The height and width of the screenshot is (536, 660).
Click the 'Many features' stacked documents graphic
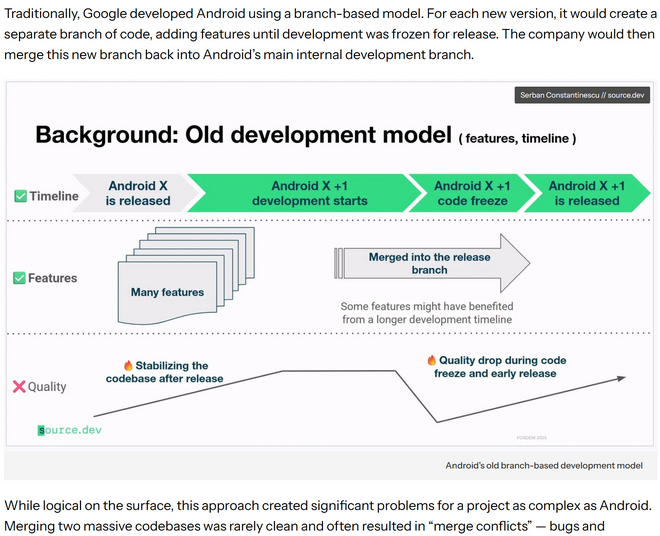pyautogui.click(x=186, y=276)
